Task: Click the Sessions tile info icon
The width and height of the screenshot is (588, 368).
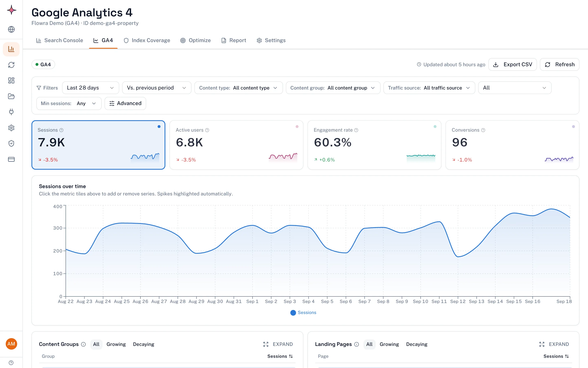Action: pyautogui.click(x=61, y=130)
